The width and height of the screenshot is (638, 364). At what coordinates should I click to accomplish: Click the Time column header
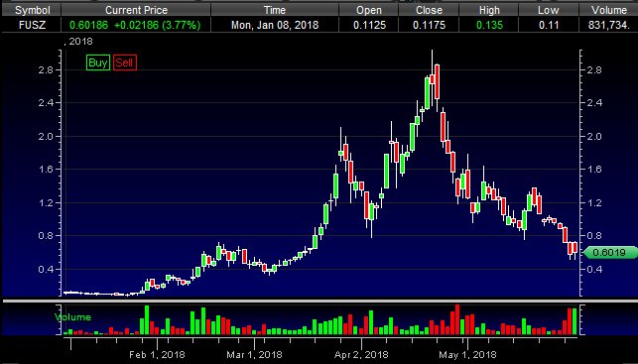(275, 10)
